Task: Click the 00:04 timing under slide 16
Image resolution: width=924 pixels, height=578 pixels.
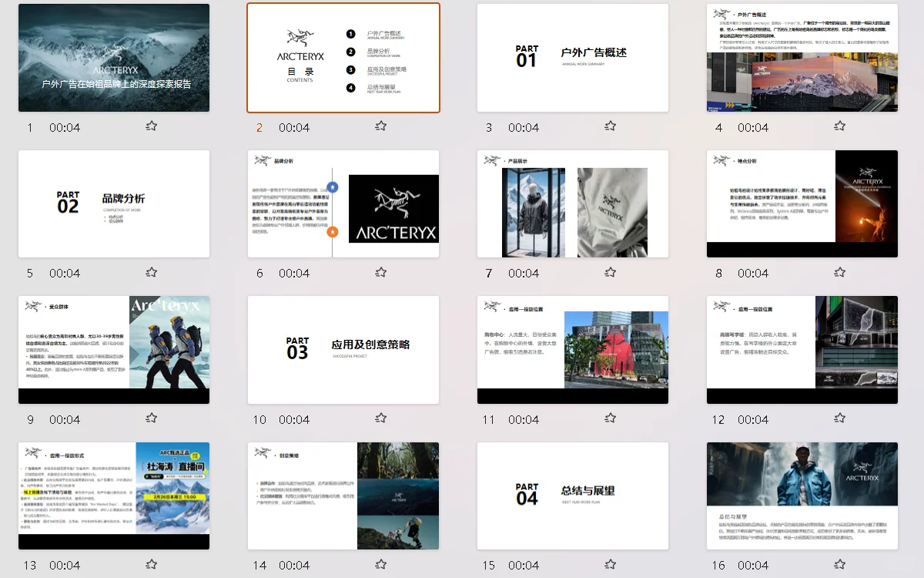Action: click(753, 566)
